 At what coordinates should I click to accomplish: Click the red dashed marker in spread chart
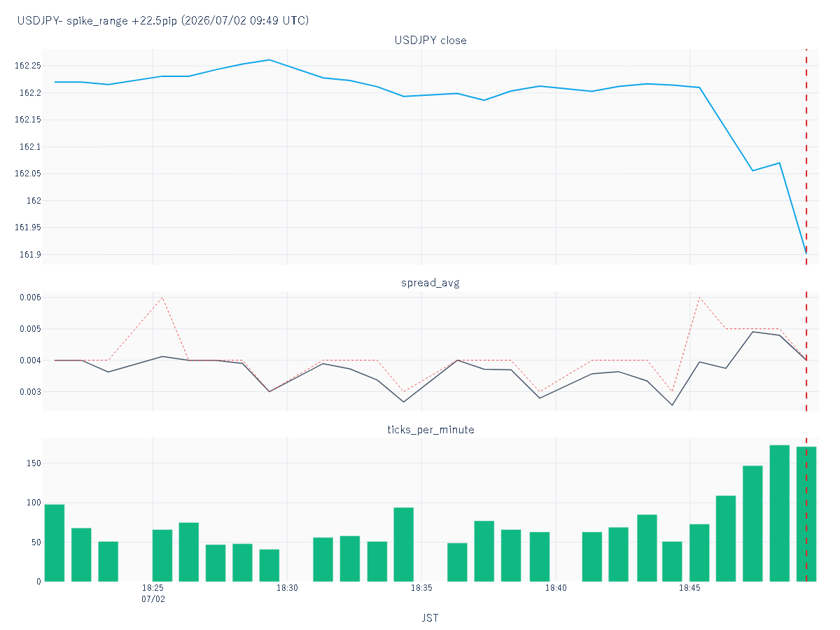tap(806, 351)
